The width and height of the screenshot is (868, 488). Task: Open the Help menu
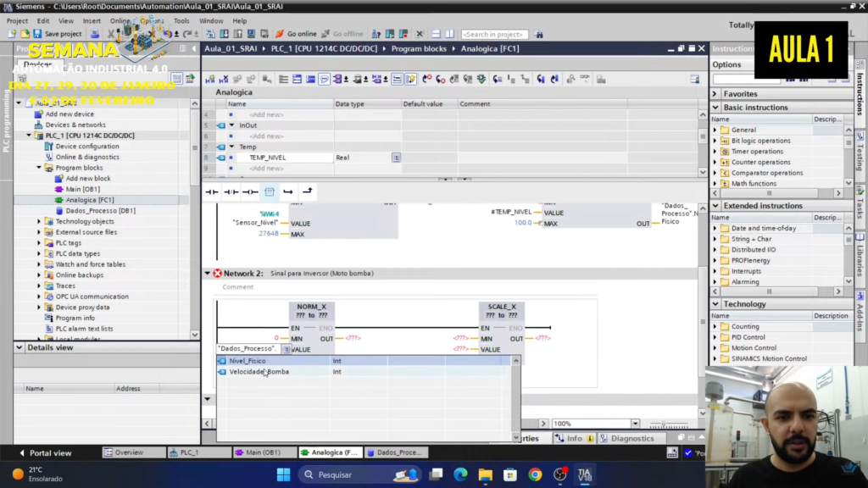pyautogui.click(x=240, y=20)
